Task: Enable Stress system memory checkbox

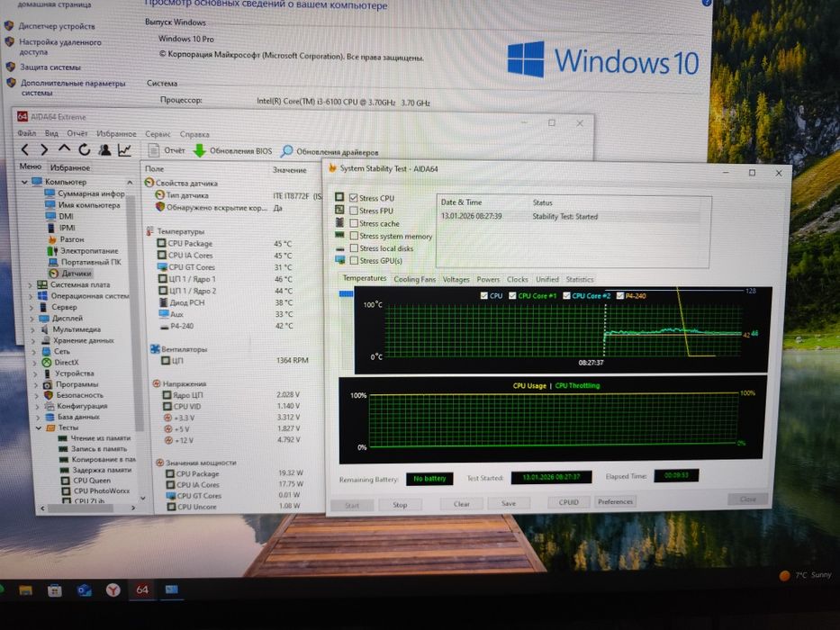Action: click(x=354, y=236)
